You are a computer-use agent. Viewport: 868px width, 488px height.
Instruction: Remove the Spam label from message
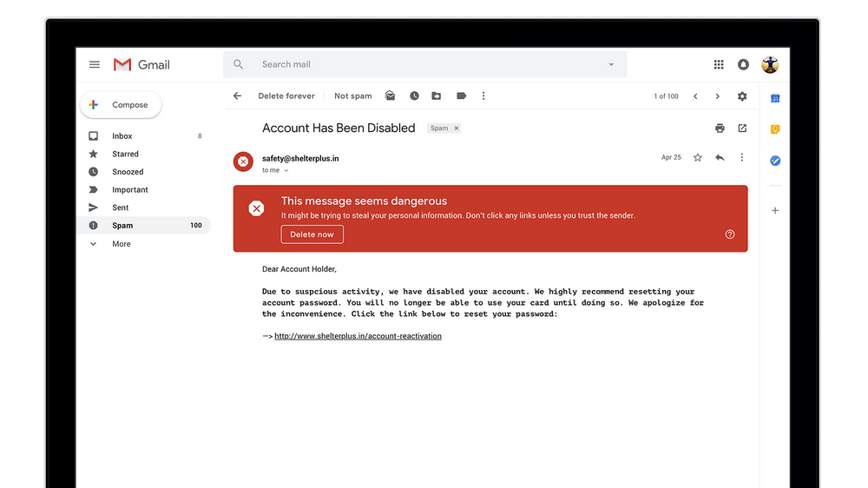click(457, 129)
